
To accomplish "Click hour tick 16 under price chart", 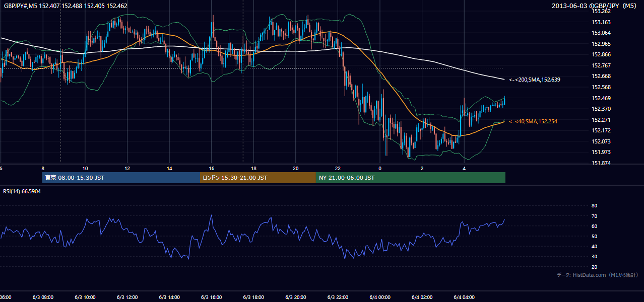I will [212, 169].
